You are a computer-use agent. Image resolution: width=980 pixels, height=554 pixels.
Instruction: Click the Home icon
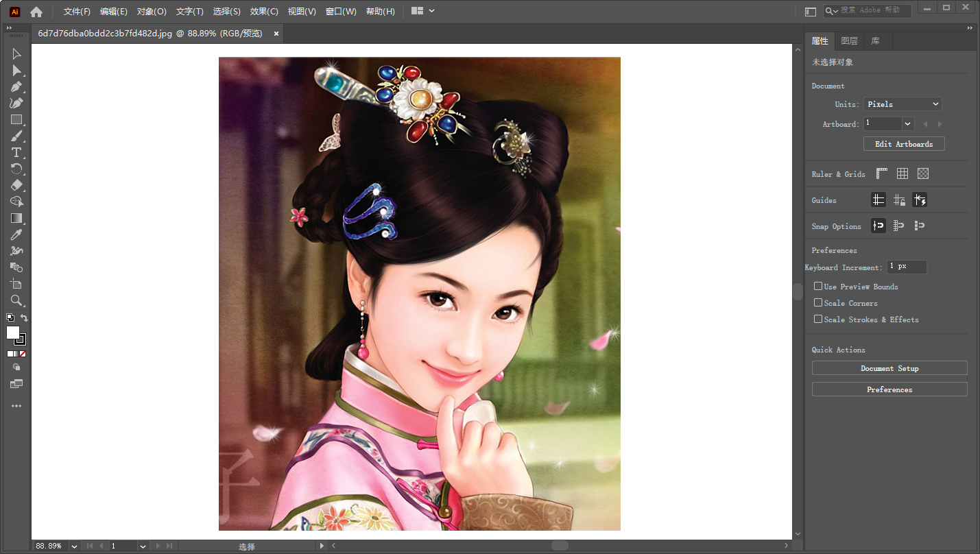coord(36,11)
